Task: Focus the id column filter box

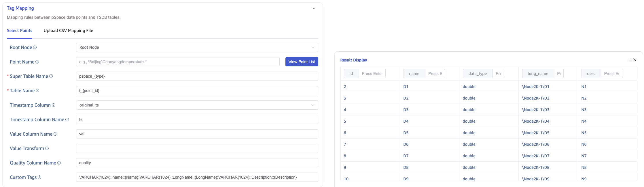Action: [372, 74]
